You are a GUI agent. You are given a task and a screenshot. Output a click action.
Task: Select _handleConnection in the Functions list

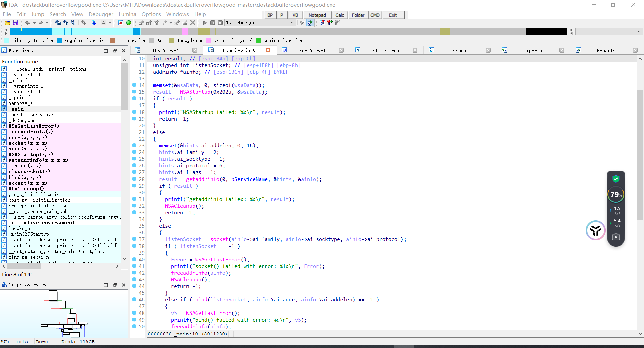pyautogui.click(x=32, y=115)
